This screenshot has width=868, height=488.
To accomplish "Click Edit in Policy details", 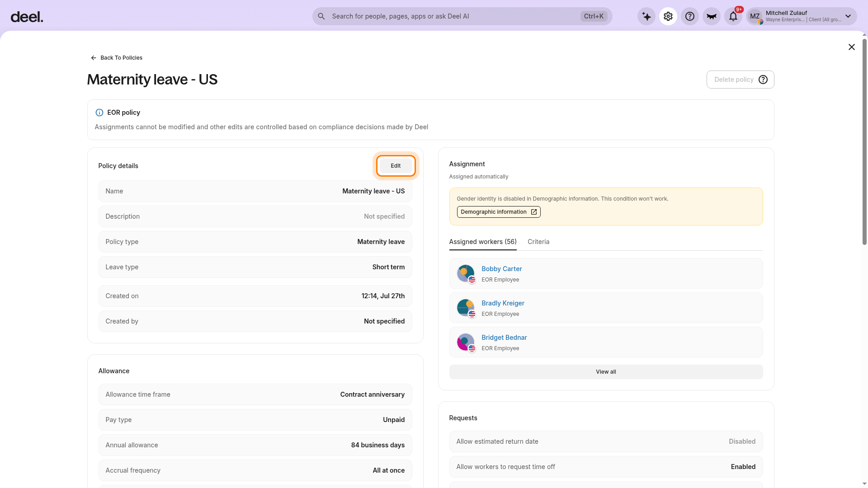I will point(396,166).
